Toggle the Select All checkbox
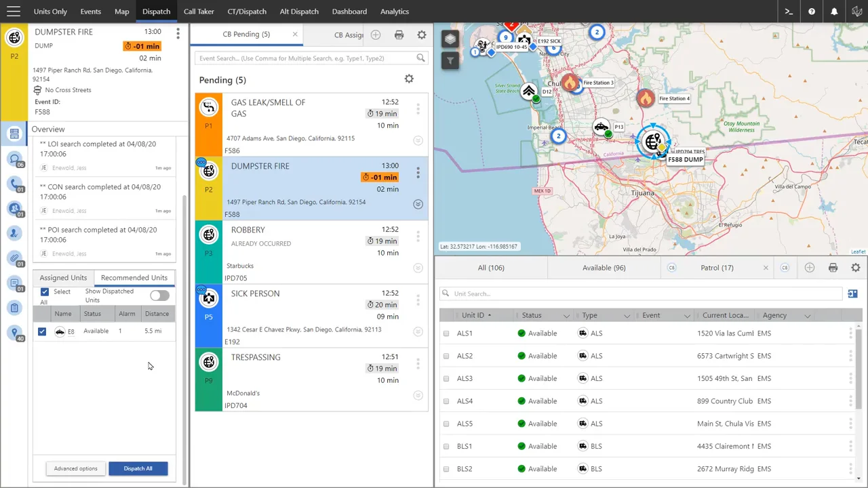This screenshot has width=868, height=488. coord(45,292)
